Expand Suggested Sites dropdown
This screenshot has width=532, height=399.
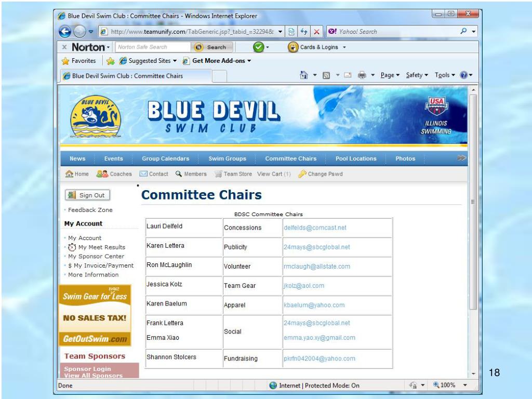click(175, 61)
